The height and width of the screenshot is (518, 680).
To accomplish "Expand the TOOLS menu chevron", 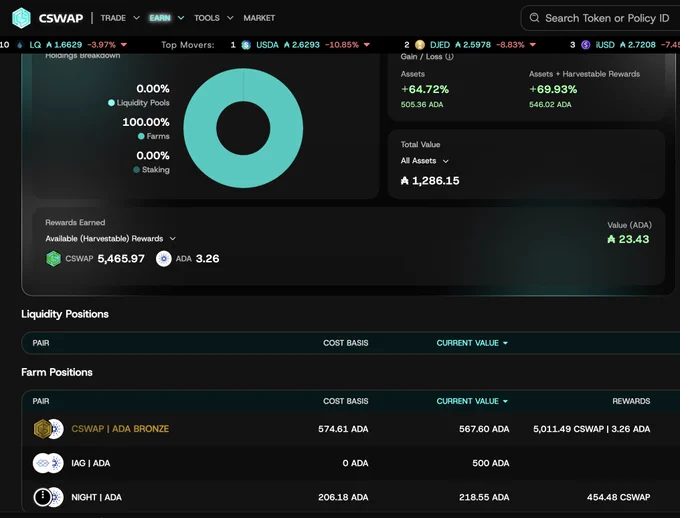I will (x=230, y=18).
